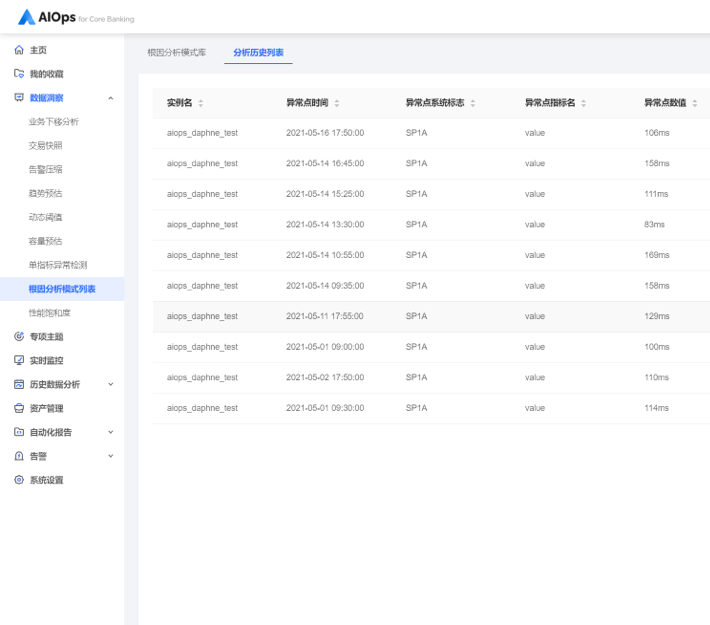Click the 169ms value cell
The width and height of the screenshot is (710, 625).
657,255
